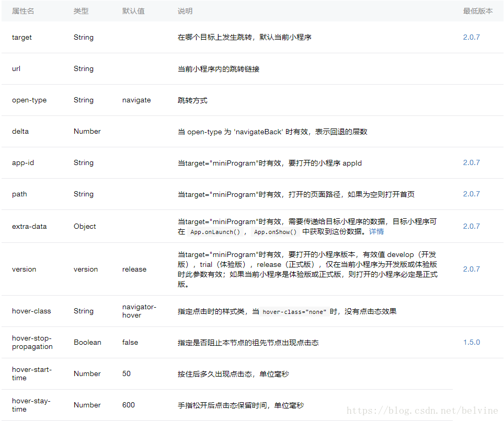
Task: Click the 2.0.7 version link for target
Action: [x=471, y=37]
